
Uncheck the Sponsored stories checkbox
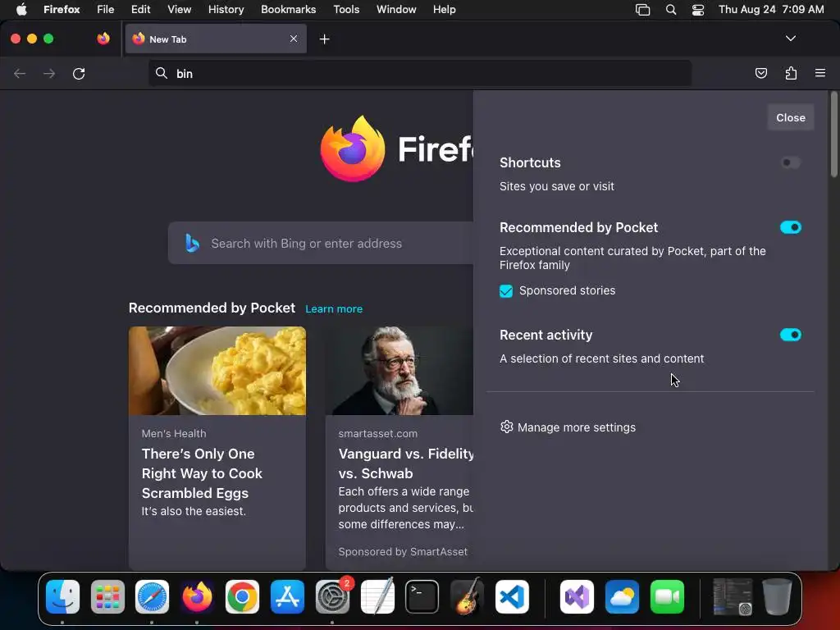coord(505,291)
